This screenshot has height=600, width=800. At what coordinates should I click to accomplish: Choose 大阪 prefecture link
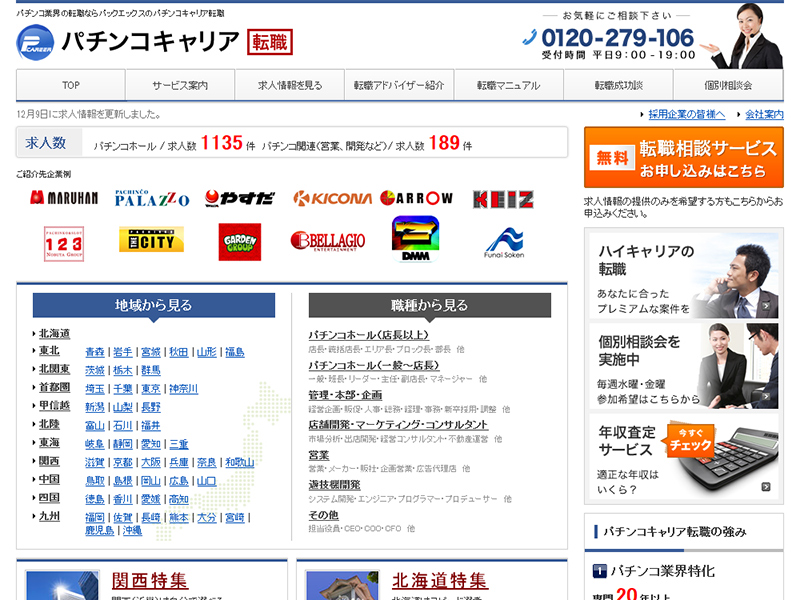(151, 462)
